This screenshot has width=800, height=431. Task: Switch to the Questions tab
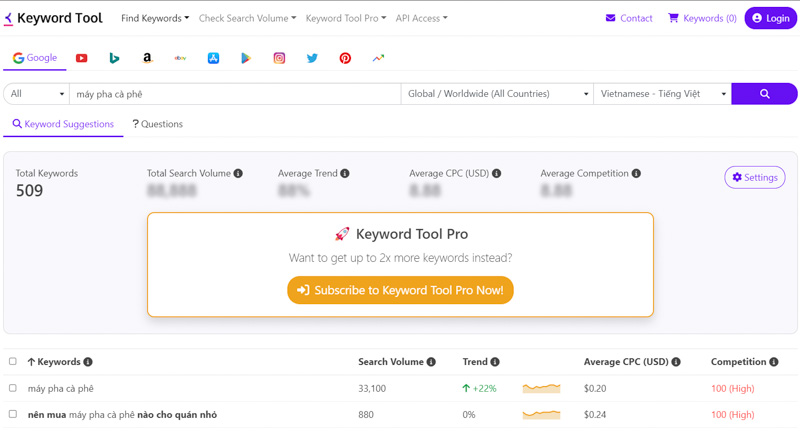pos(157,124)
